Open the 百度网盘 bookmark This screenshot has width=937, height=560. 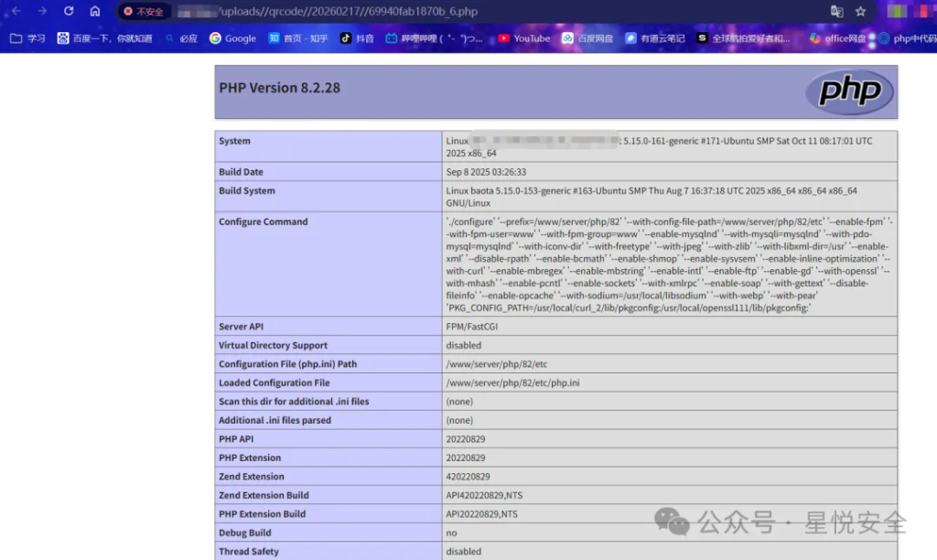[x=587, y=38]
